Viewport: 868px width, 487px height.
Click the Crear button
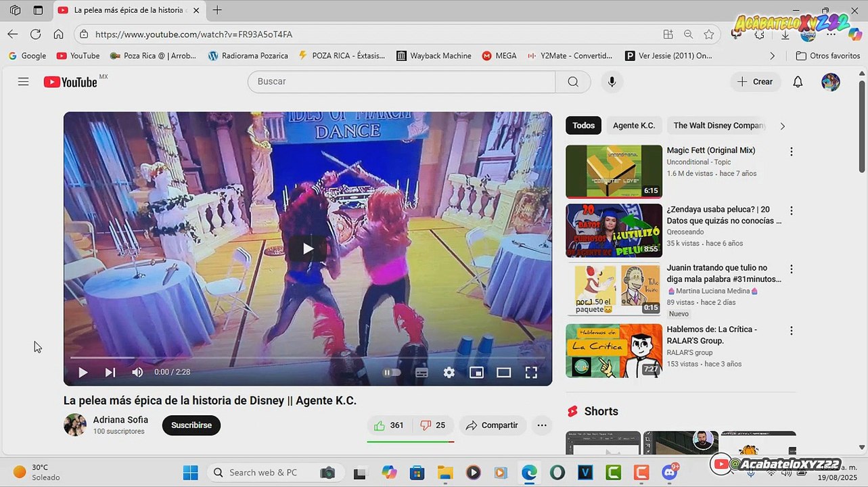pos(756,82)
